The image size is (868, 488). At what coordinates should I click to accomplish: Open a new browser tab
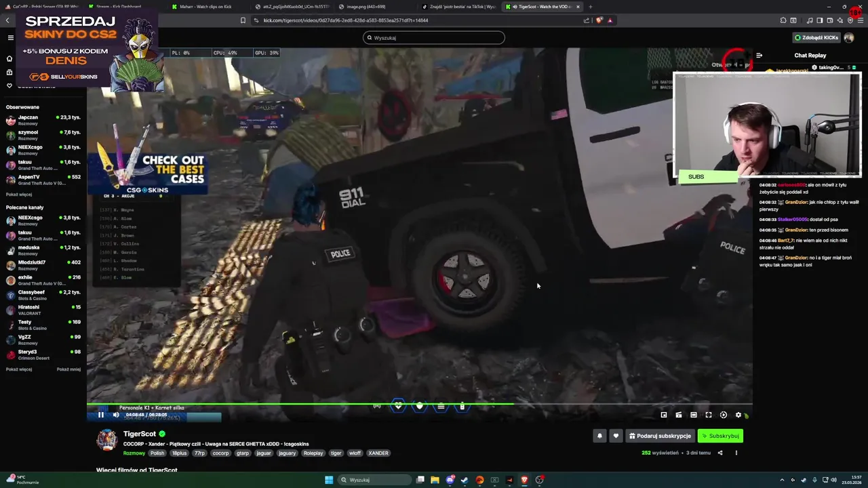point(590,7)
